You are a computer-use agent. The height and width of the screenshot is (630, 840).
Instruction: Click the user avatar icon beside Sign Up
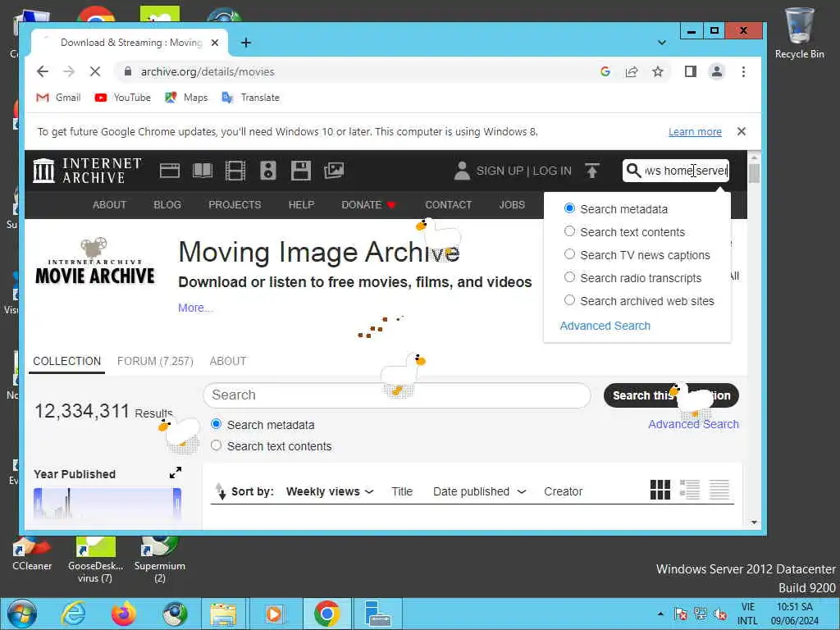(462, 171)
